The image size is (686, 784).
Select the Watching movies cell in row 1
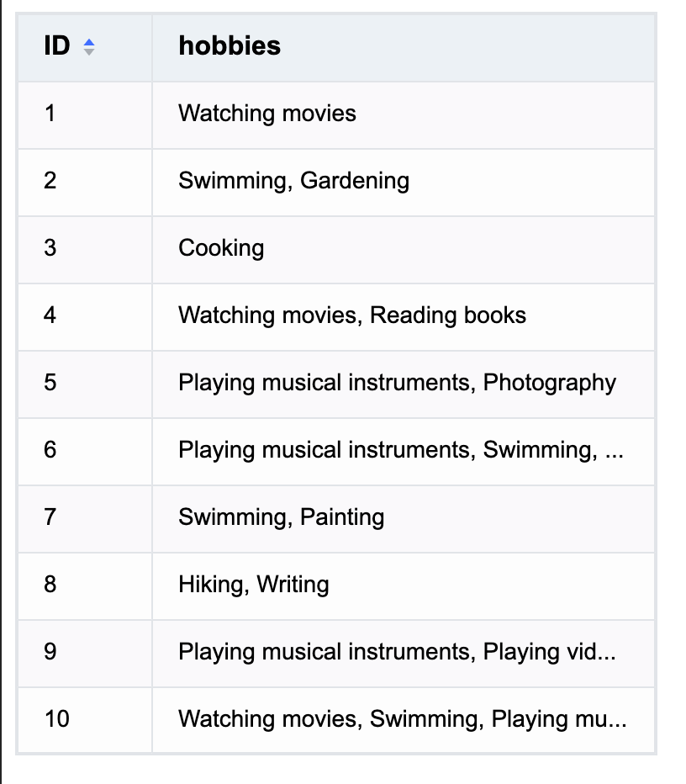point(404,115)
